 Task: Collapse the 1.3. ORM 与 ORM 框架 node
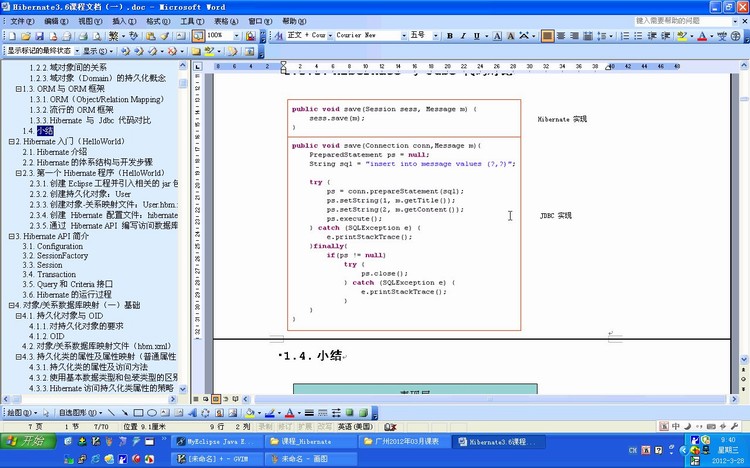[18, 89]
